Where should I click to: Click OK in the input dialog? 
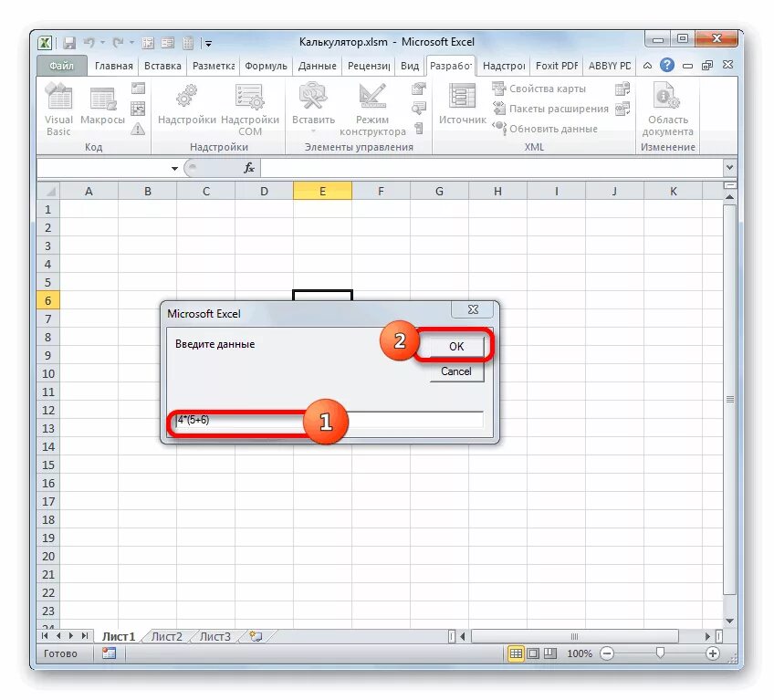(456, 346)
